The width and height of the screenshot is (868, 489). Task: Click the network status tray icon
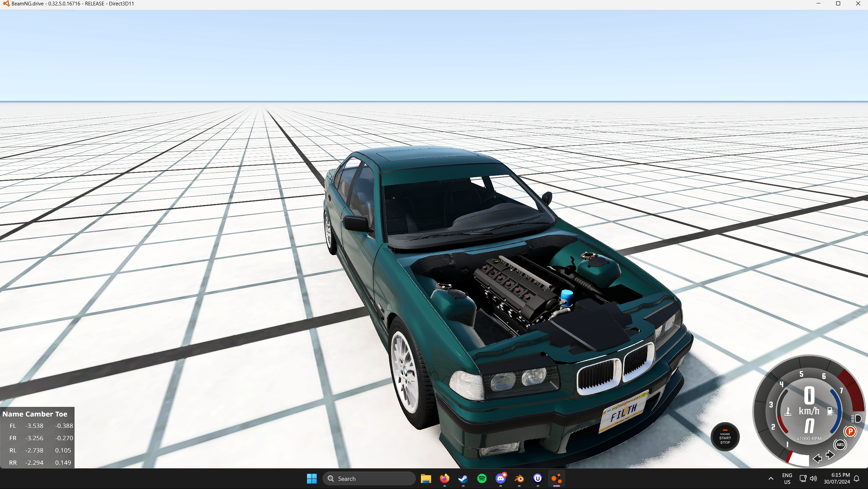tap(803, 478)
